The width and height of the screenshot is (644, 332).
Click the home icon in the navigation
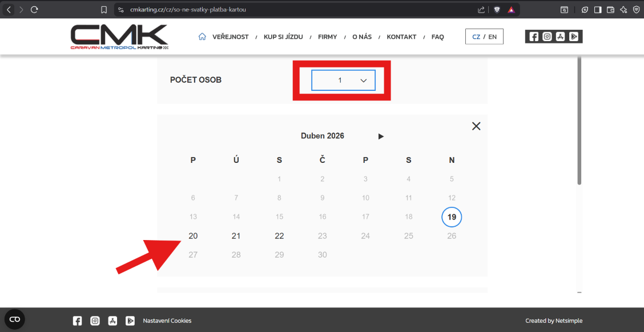[x=202, y=37]
